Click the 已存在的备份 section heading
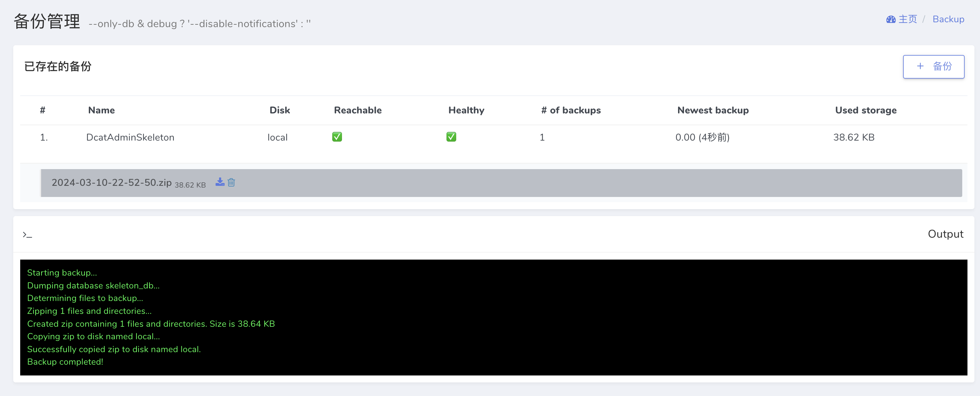Viewport: 980px width, 396px height. click(x=58, y=66)
